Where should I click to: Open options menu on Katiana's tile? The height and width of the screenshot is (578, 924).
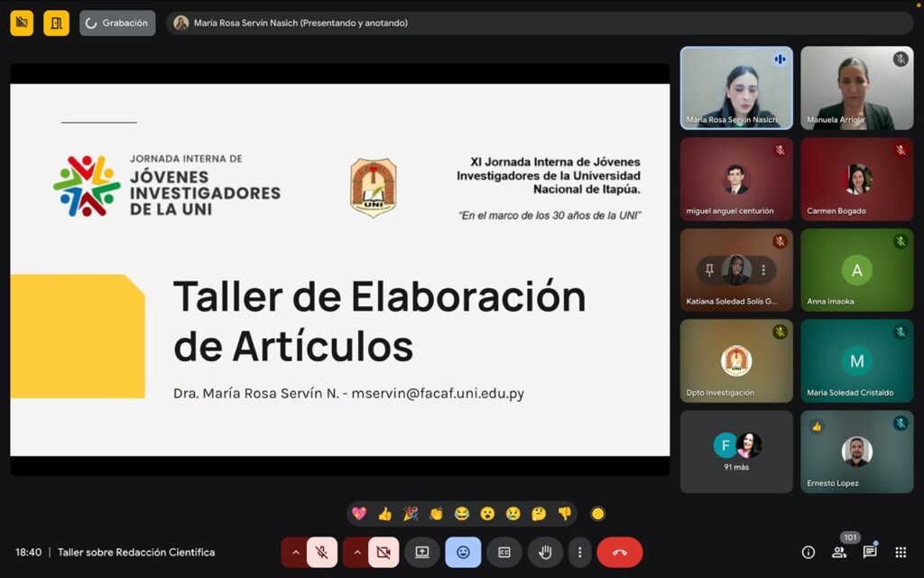(763, 269)
